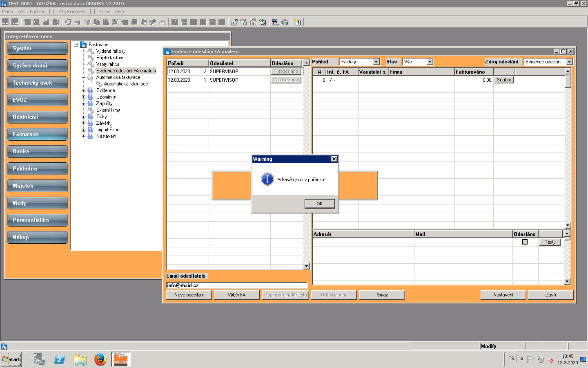Click the house icon in the toolbar
This screenshot has height=368, width=588.
coord(253,22)
